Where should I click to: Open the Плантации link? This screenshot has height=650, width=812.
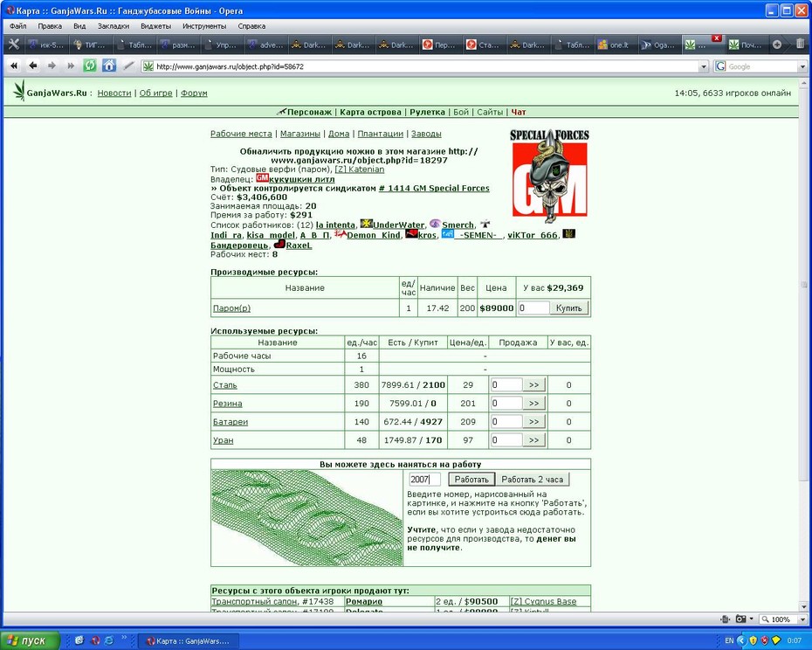tap(380, 134)
